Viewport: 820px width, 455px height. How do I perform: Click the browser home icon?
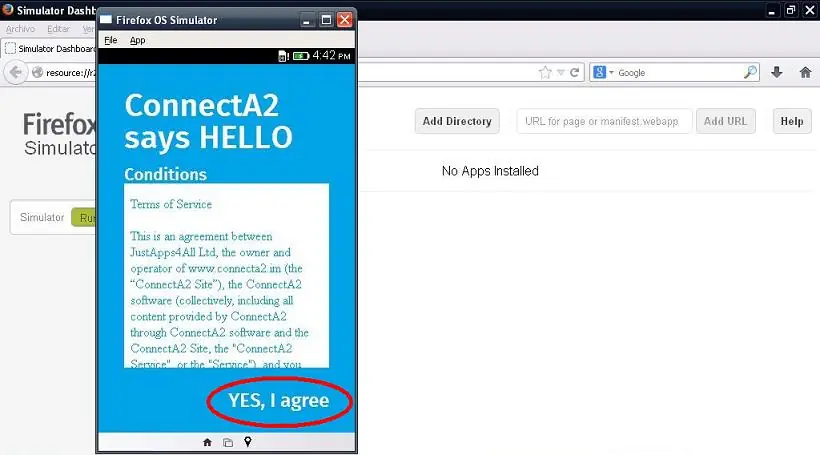coord(805,73)
